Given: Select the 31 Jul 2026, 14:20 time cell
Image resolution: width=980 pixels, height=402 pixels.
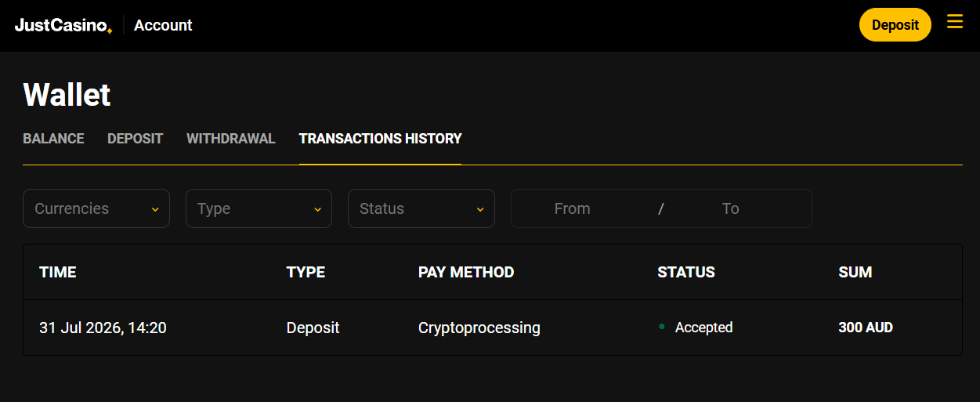Looking at the screenshot, I should tap(103, 328).
